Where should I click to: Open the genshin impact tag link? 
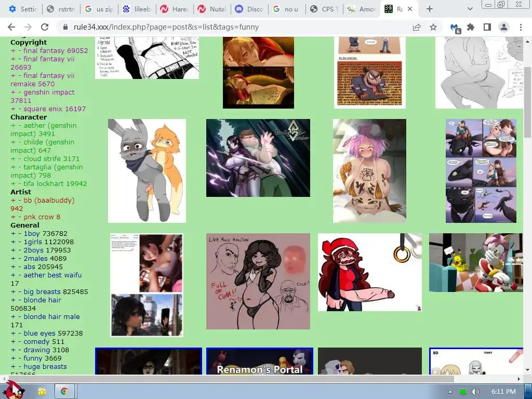tap(49, 92)
